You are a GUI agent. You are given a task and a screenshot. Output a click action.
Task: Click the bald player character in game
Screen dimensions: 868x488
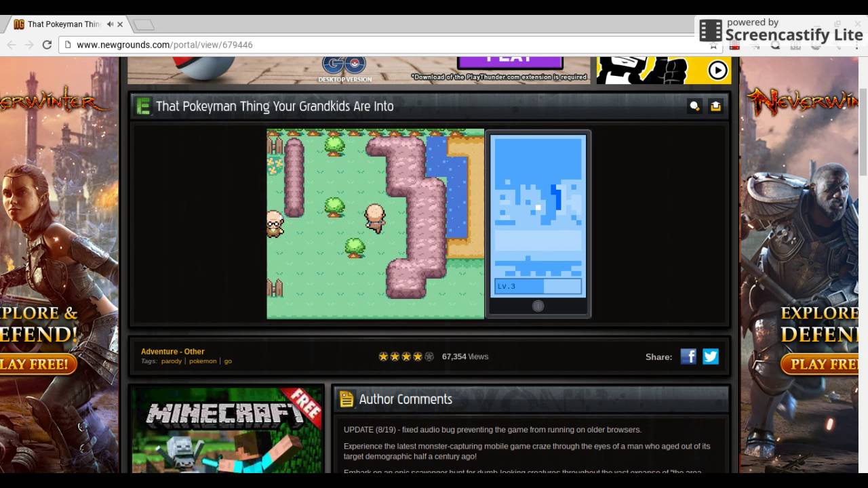click(374, 218)
